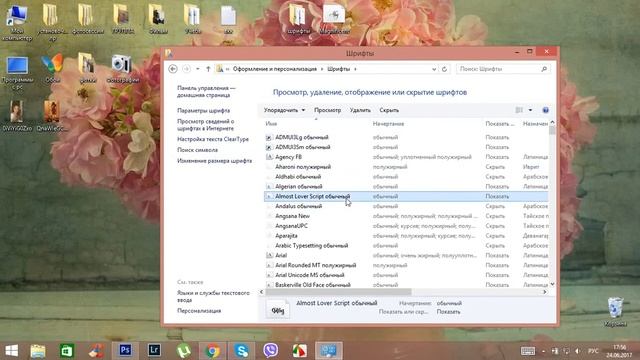Open Мой компьютер desktop icon
This screenshot has width=640, height=360.
coord(17,22)
